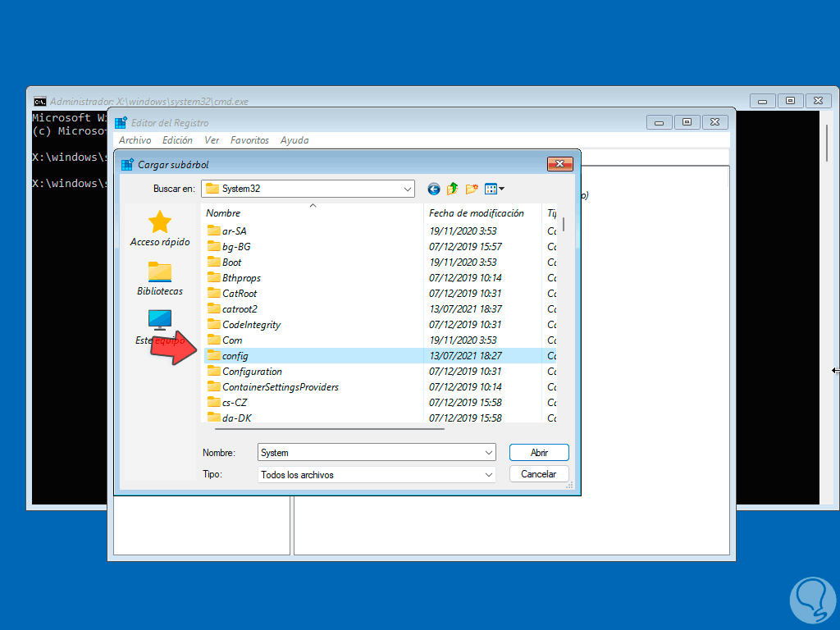Open Este equipo in the sidebar

pyautogui.click(x=160, y=327)
